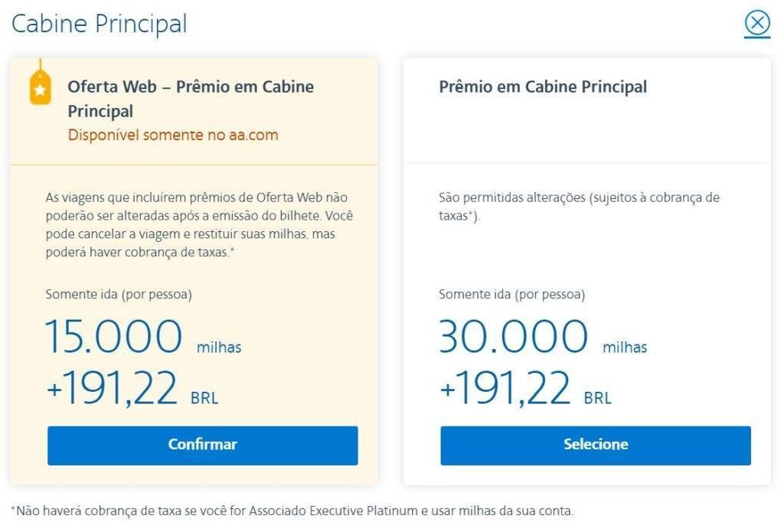
Task: Click the milhas label next to 30.000
Action: coord(625,347)
